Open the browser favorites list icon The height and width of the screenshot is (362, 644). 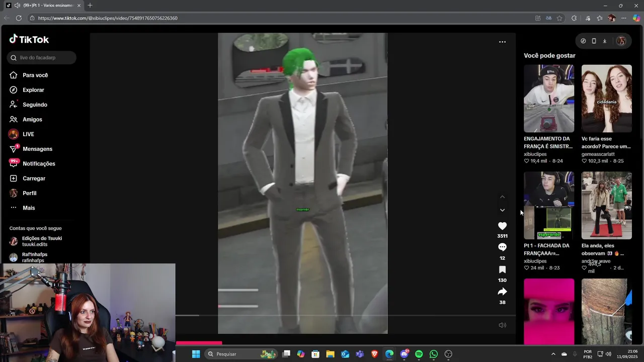coord(600,18)
